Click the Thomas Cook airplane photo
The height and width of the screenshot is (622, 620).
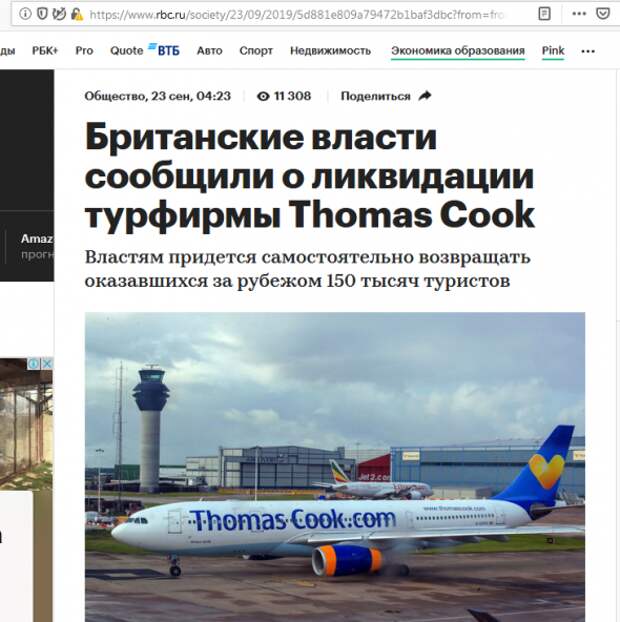(x=335, y=467)
